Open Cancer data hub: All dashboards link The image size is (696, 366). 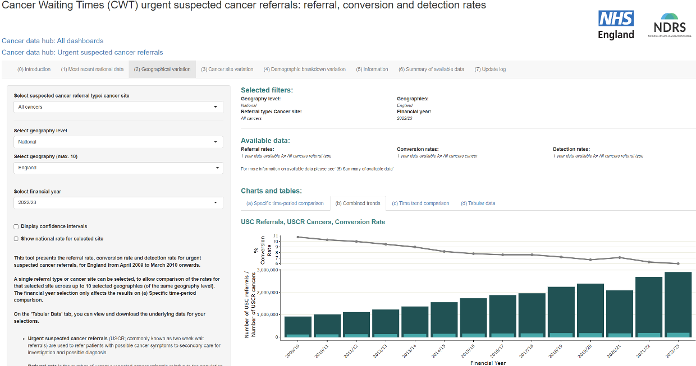(52, 41)
